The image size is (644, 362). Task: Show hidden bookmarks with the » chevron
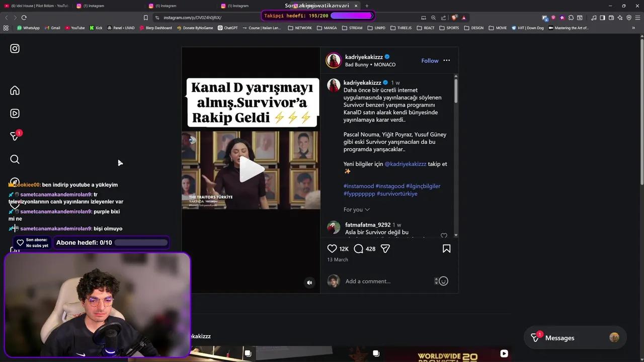[633, 28]
